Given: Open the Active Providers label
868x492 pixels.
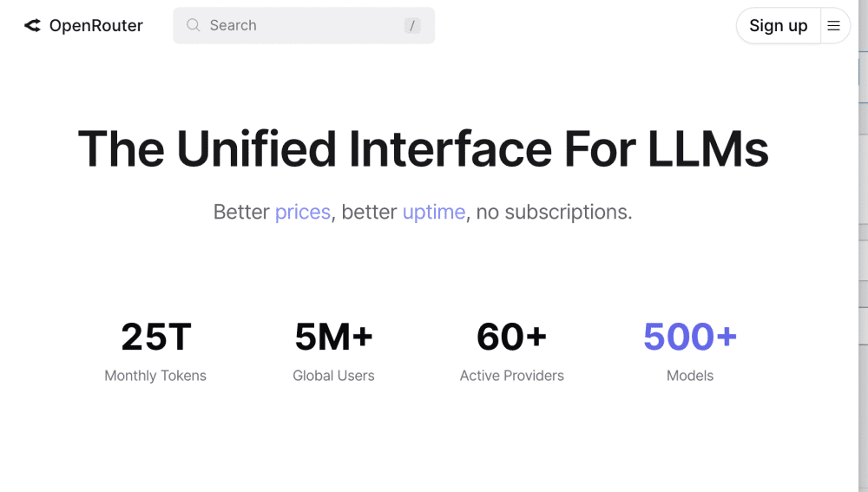Looking at the screenshot, I should click(511, 376).
